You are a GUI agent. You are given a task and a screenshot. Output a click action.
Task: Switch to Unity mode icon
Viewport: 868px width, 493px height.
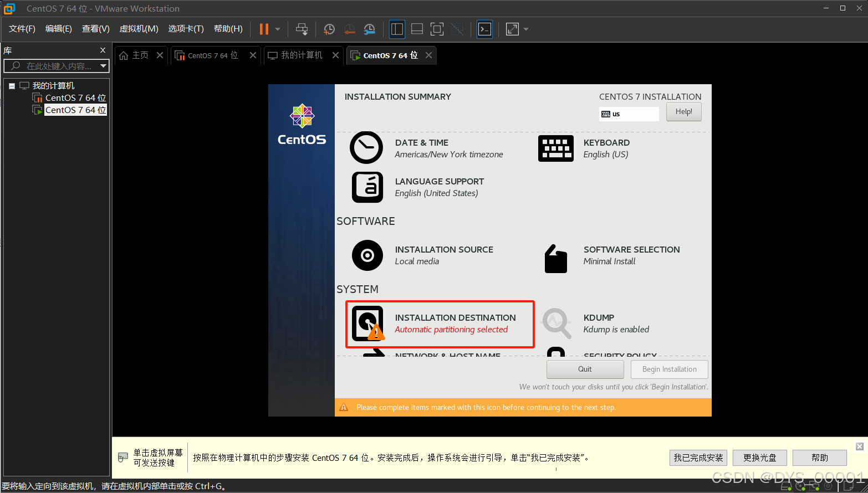click(457, 29)
